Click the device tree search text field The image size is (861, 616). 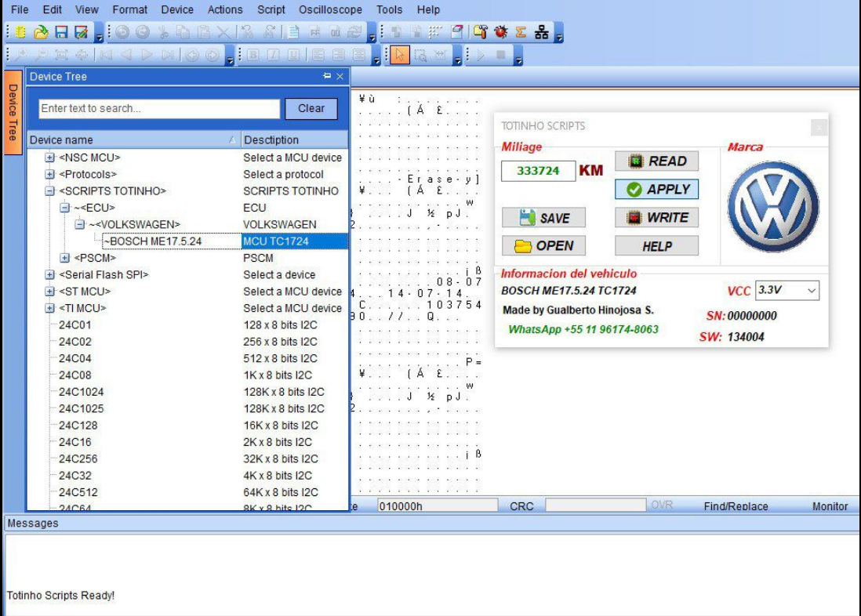(159, 109)
